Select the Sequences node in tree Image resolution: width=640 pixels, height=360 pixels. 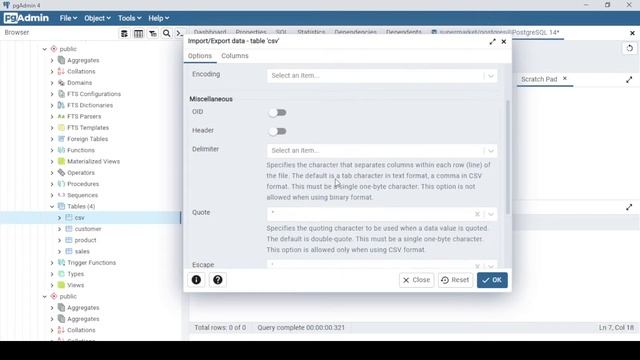(x=82, y=195)
